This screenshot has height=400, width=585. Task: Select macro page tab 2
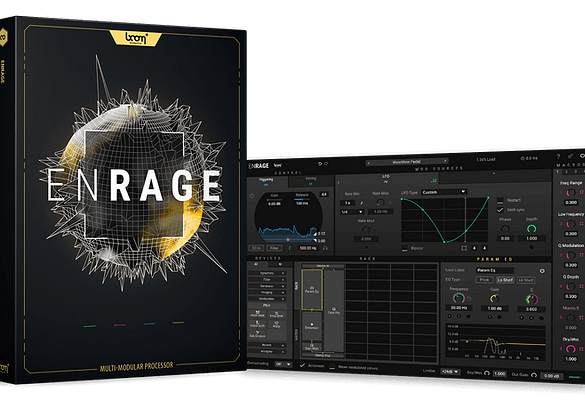point(566,172)
